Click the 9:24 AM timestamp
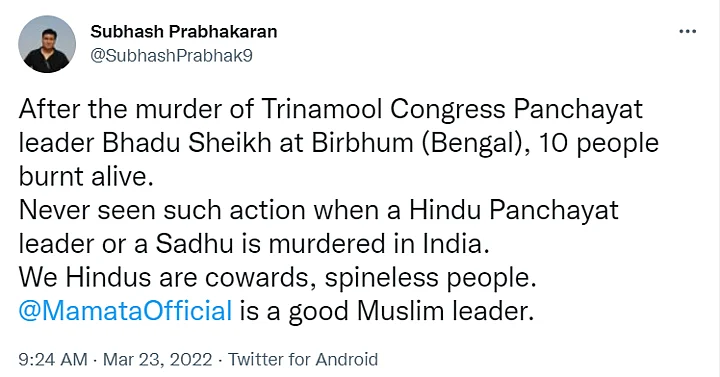 53,359
